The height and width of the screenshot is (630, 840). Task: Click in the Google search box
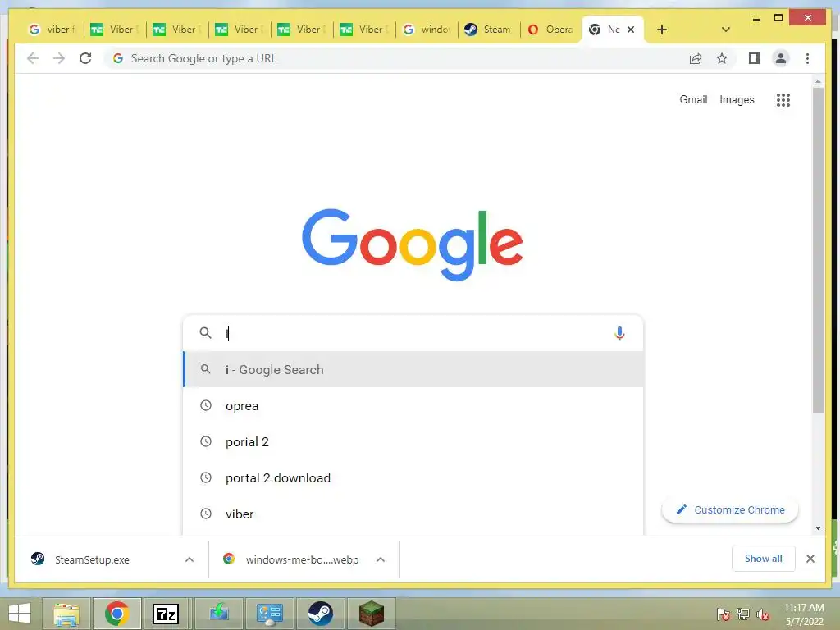tap(413, 333)
